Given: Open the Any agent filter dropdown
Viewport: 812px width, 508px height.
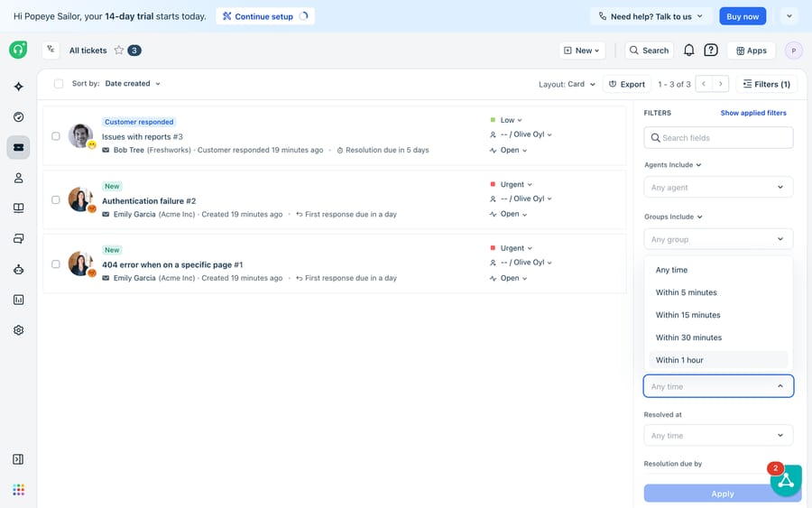Looking at the screenshot, I should click(x=718, y=187).
